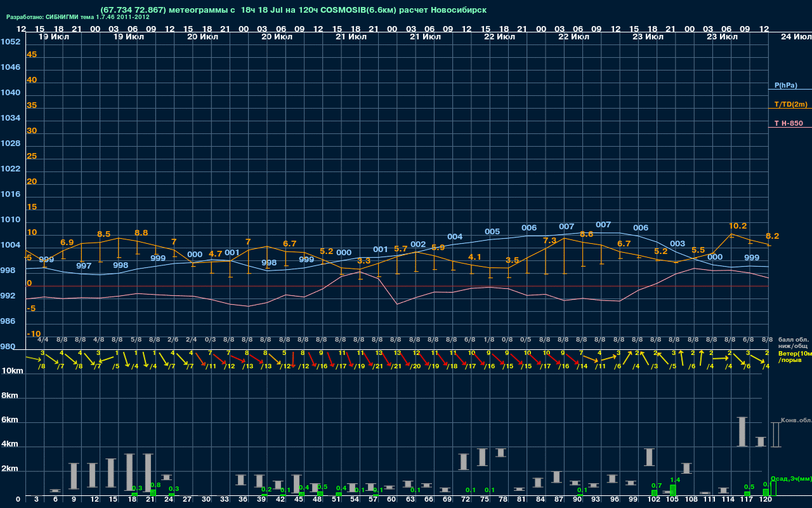Select the 1/8 cloud cover value
This screenshot has width=812, height=508.
tap(488, 340)
